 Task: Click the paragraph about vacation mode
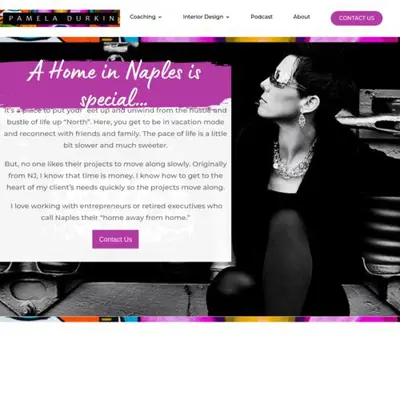pyautogui.click(x=115, y=128)
